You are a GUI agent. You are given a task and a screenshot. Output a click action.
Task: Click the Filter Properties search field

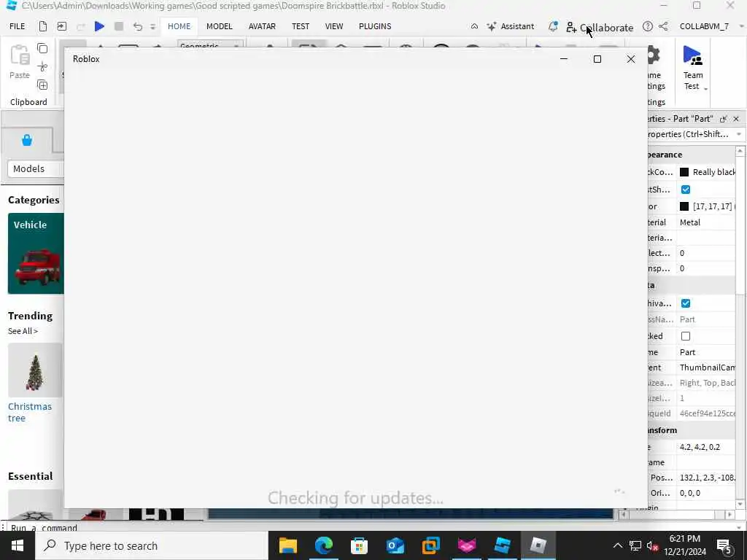(x=689, y=134)
